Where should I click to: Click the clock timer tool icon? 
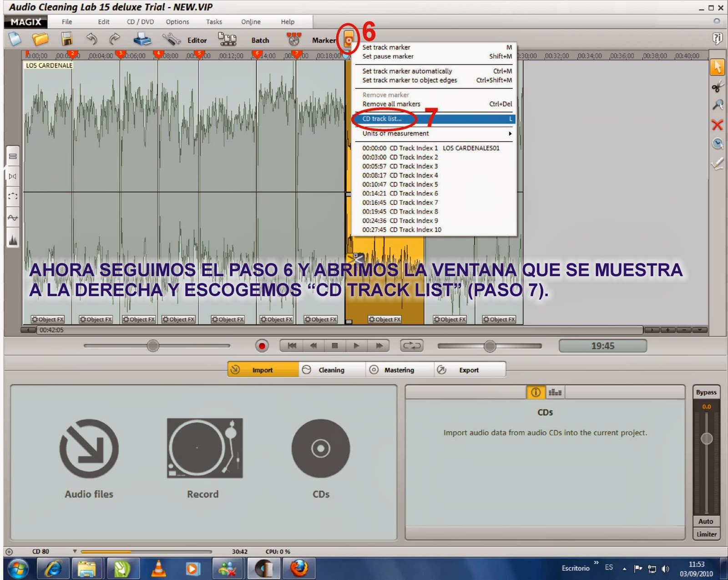[717, 144]
